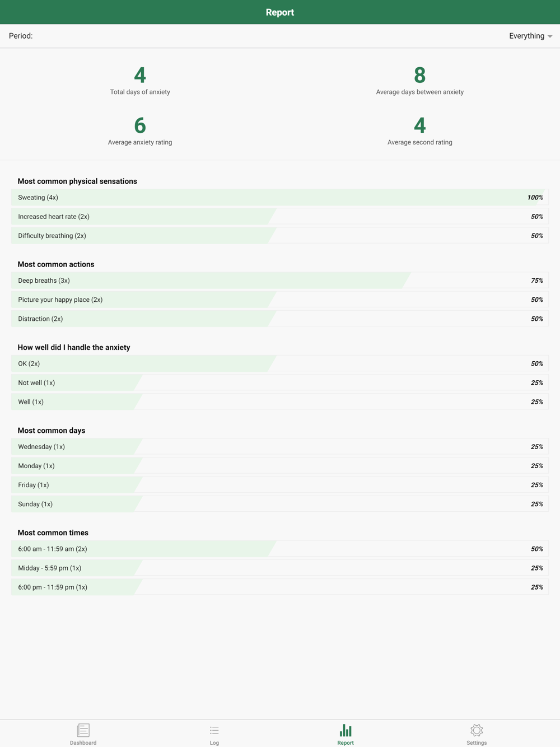560x747 pixels.
Task: Select the Increased heart rate (2x) row
Action: [x=280, y=217]
